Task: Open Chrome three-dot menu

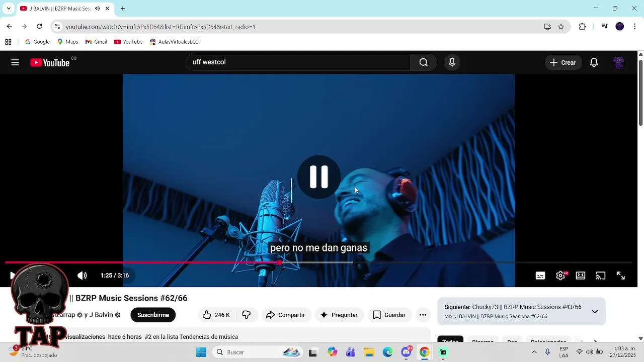Action: click(x=635, y=27)
